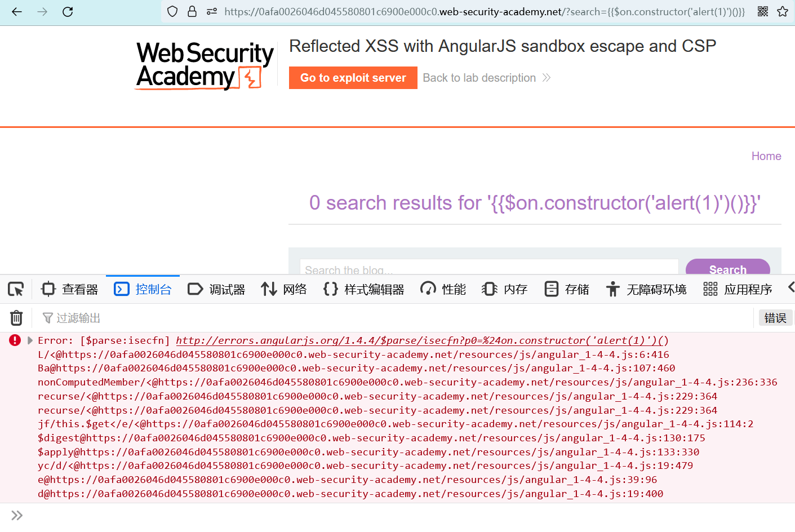Screen dimensions: 795x532
Task: Activate the element picker tool in devtools
Action: coord(16,289)
